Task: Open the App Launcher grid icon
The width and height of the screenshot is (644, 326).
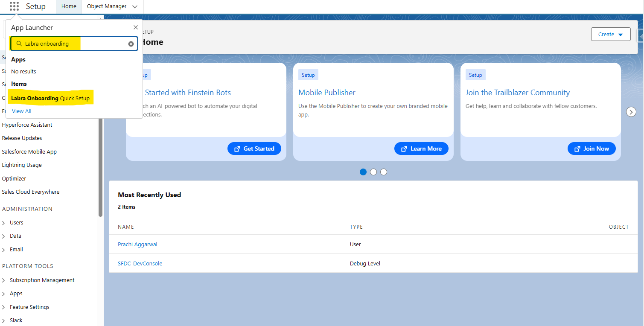Action: point(14,6)
